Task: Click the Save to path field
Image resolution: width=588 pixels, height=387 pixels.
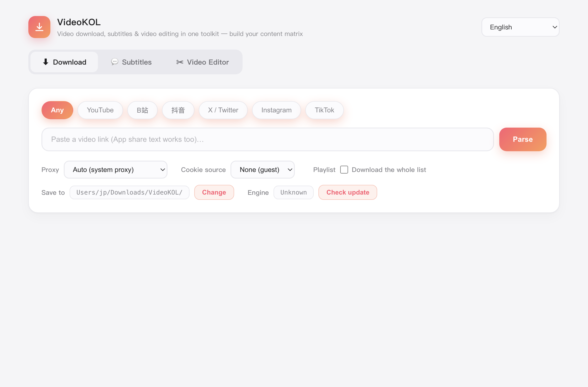Action: click(x=129, y=192)
